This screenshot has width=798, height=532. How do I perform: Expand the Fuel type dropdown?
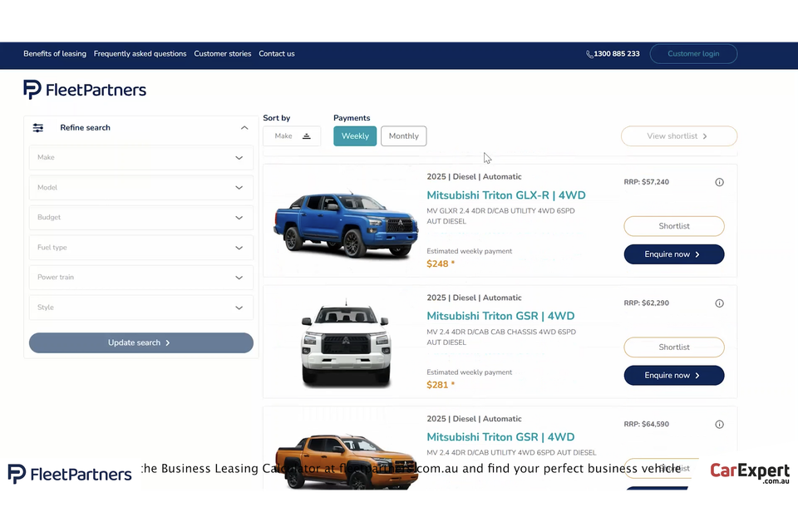(x=140, y=248)
